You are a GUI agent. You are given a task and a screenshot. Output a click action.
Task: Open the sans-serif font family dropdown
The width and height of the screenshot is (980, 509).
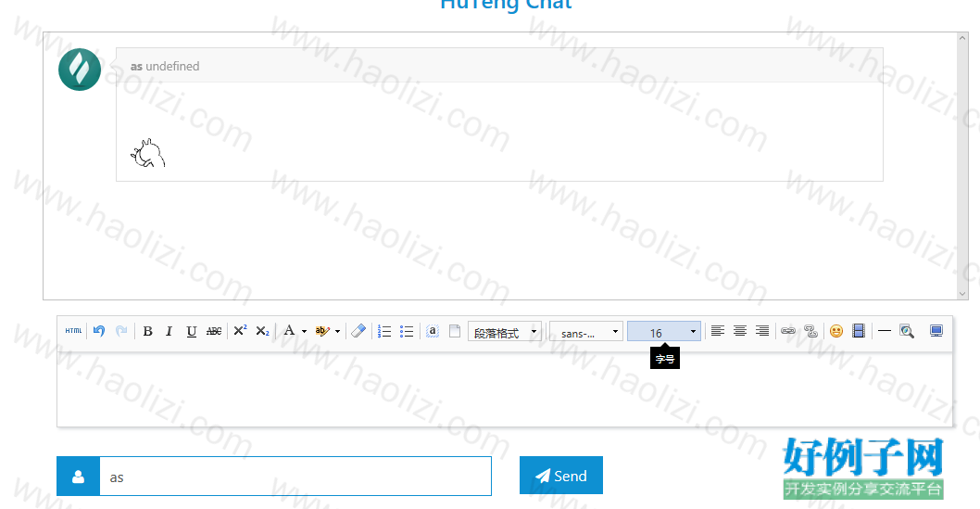point(586,331)
